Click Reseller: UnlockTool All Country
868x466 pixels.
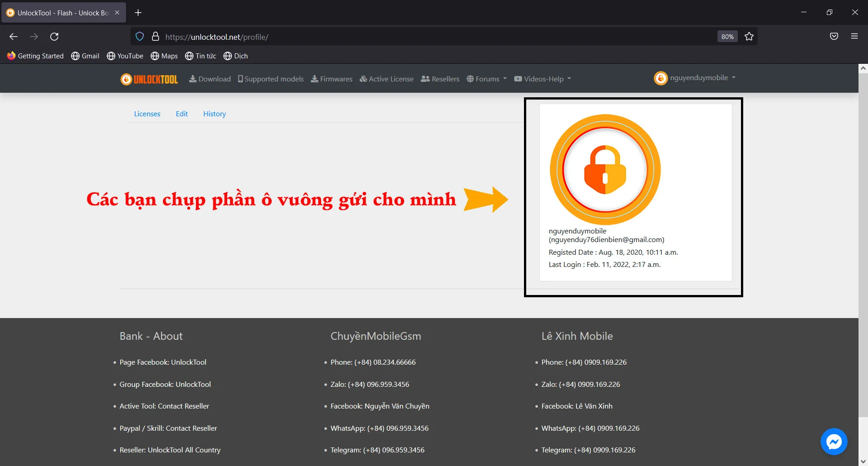pos(170,450)
